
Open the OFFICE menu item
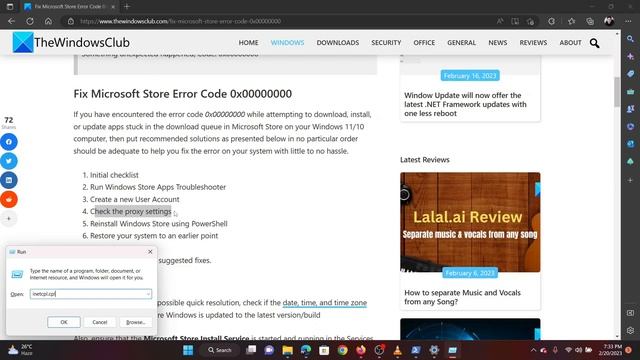[424, 42]
